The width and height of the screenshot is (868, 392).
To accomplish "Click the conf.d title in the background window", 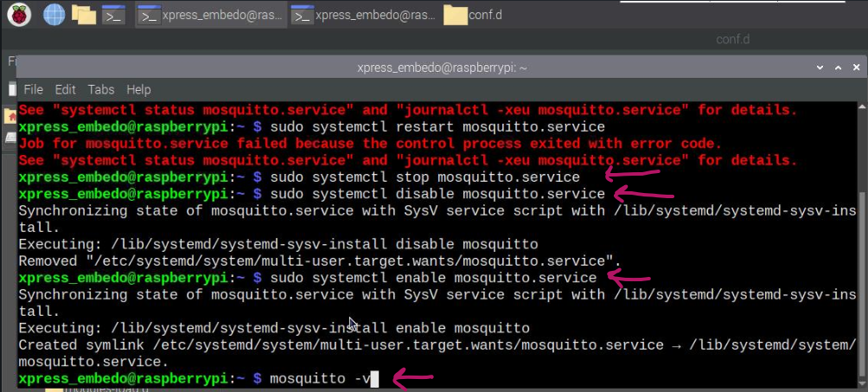I will click(733, 39).
